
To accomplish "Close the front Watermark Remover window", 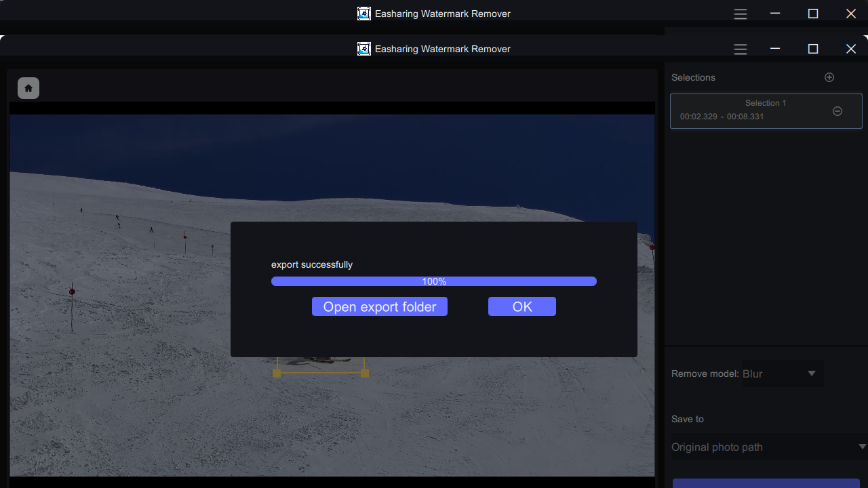I will click(851, 49).
